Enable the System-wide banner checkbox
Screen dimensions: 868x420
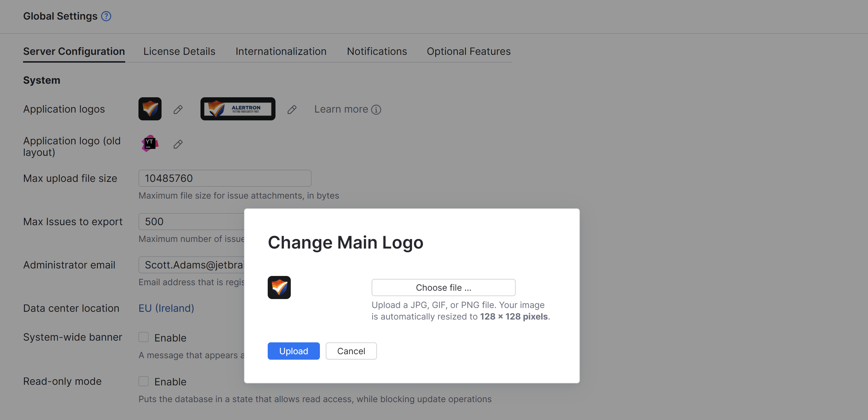tap(144, 337)
